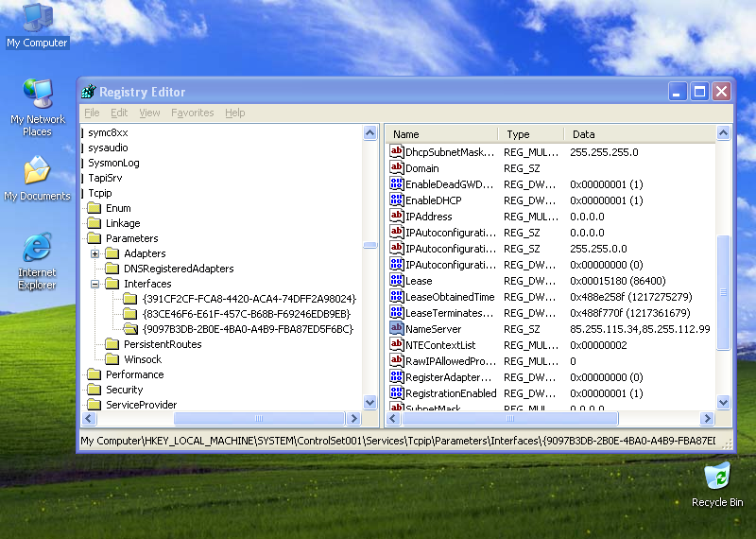Click the Registry Editor title bar icon
756x539 pixels.
[x=89, y=91]
